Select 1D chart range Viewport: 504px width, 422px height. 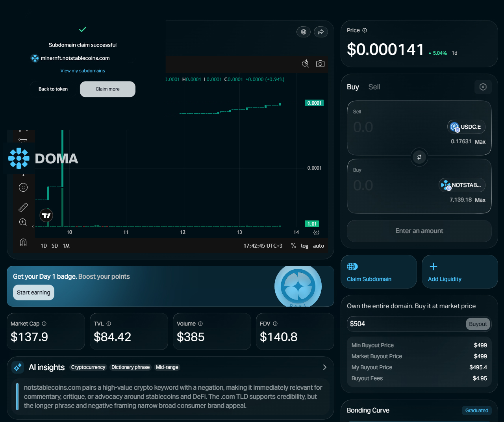coord(44,246)
